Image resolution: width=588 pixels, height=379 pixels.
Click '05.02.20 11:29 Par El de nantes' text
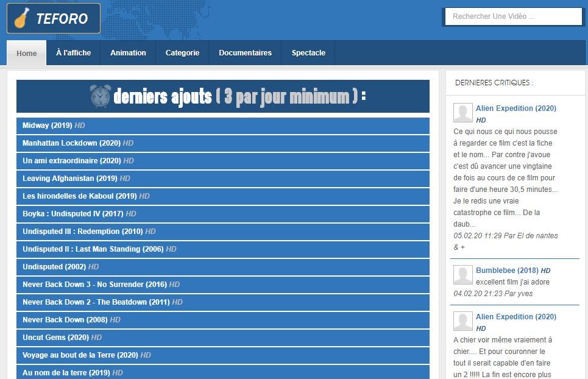(506, 235)
